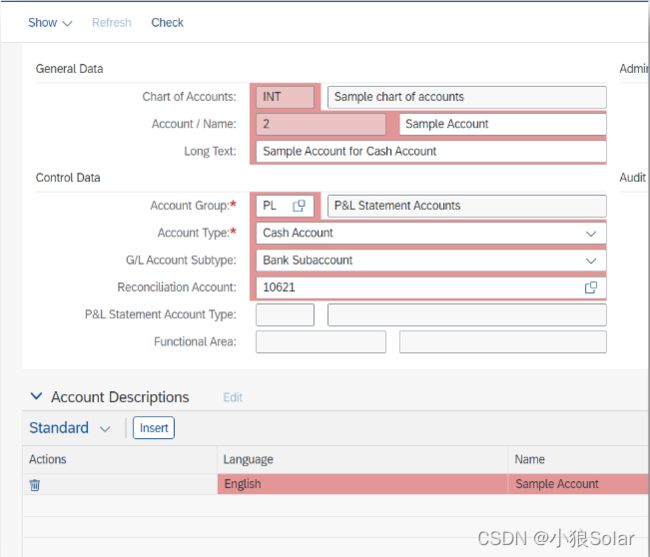Focus the Long Text input field

pyautogui.click(x=431, y=151)
